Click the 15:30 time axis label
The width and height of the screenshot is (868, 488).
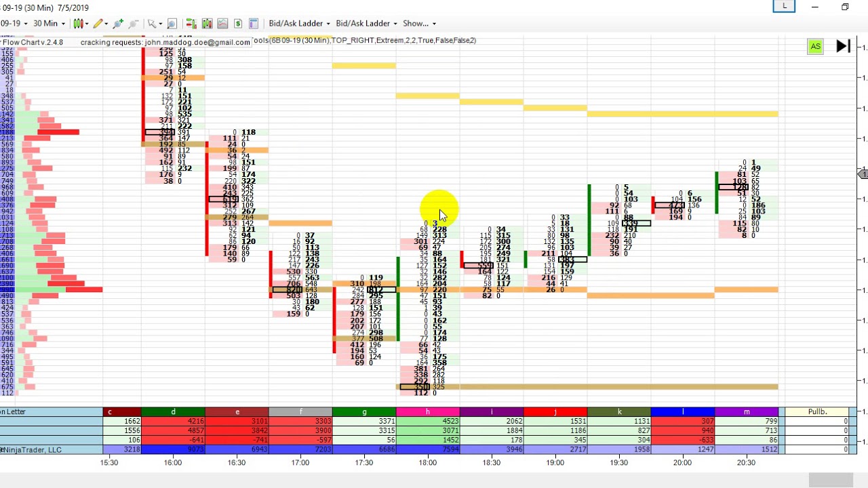(x=109, y=463)
